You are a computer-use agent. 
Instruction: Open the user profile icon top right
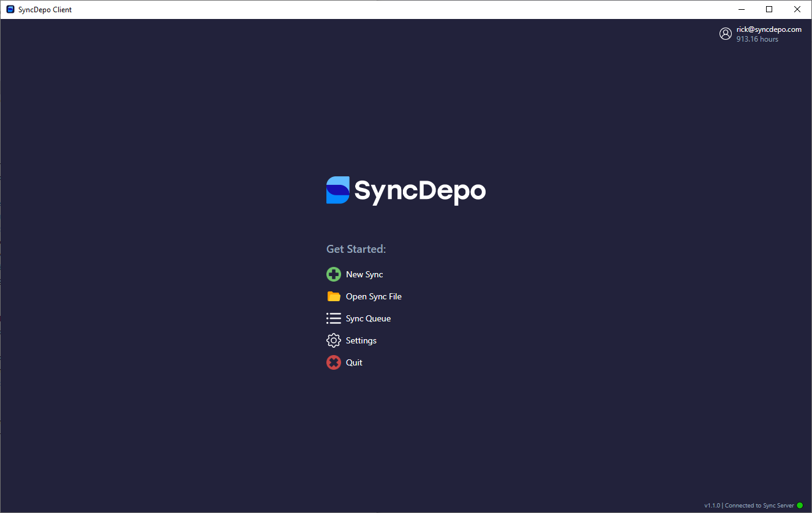726,34
